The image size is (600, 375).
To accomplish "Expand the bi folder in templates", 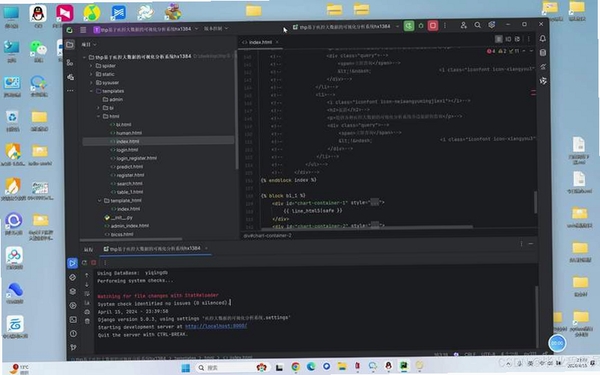I will pyautogui.click(x=98, y=108).
